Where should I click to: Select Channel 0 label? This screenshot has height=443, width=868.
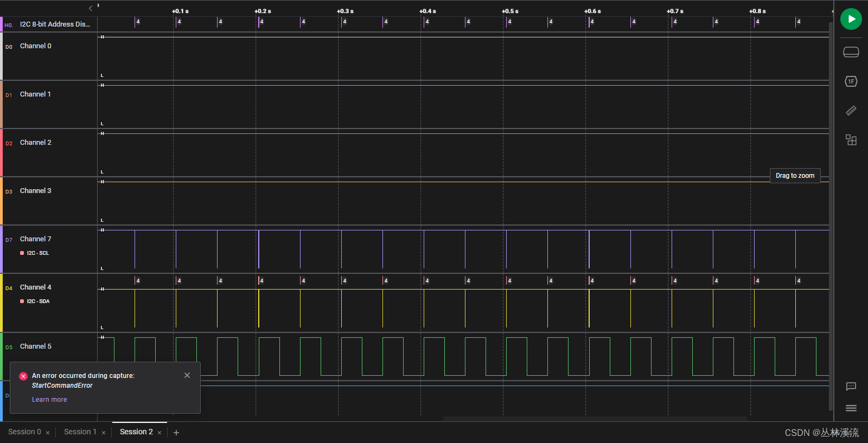[x=36, y=46]
